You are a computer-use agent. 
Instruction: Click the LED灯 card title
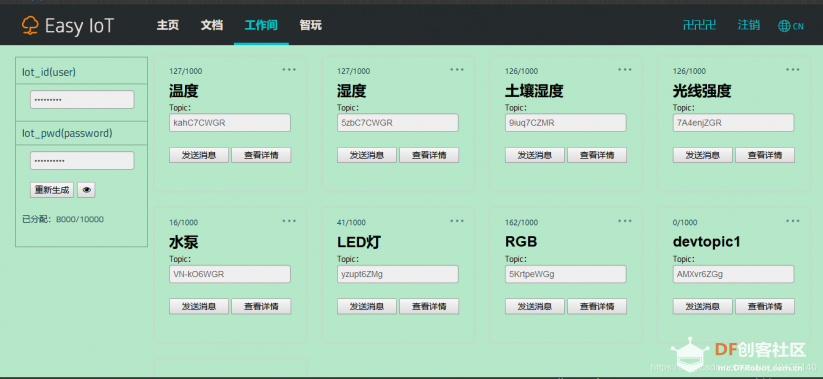coord(359,243)
